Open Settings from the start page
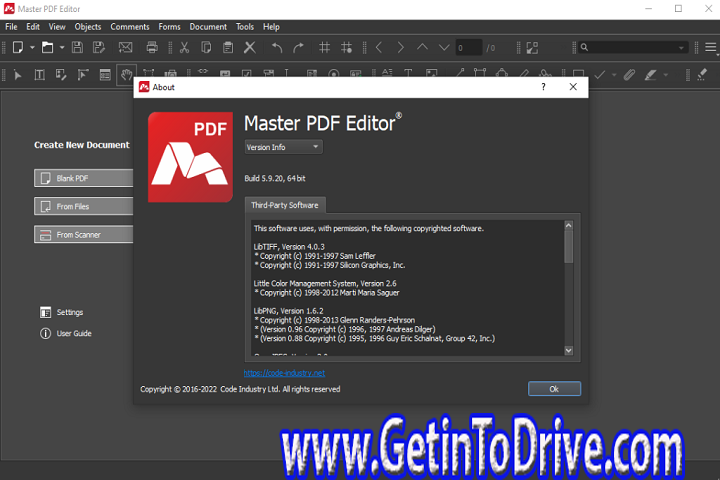 tap(62, 312)
